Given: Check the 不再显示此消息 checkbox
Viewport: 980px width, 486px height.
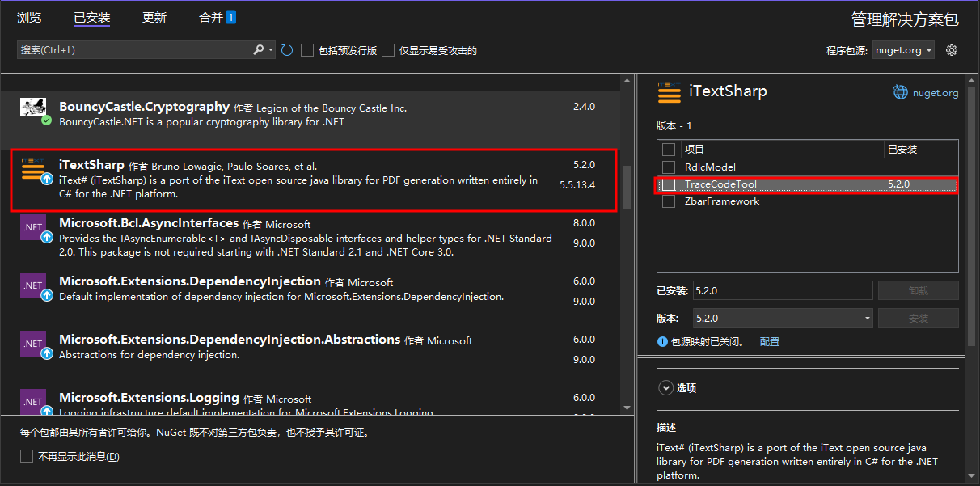Looking at the screenshot, I should click(27, 456).
